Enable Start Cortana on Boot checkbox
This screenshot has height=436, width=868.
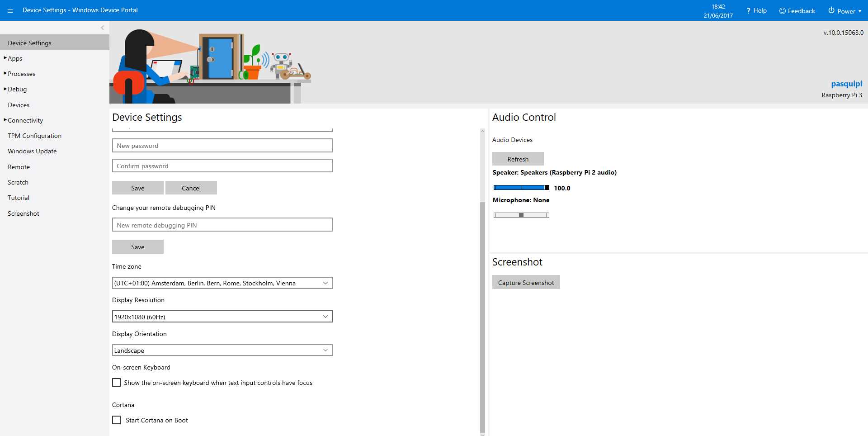[x=117, y=420]
